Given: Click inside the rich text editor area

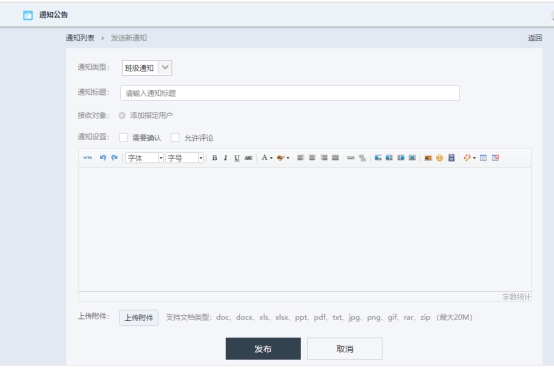Looking at the screenshot, I should click(305, 230).
